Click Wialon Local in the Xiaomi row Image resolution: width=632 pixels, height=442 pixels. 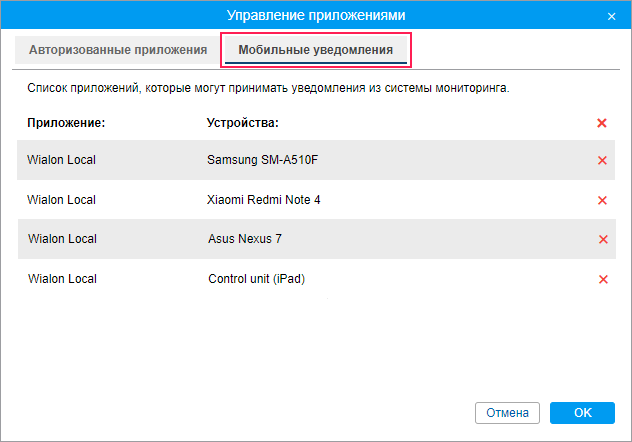[62, 200]
